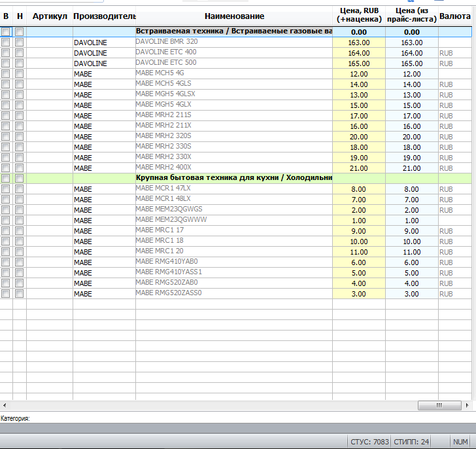Select the MABE MRC1 18 name cell
This screenshot has width=476, height=449.
pos(234,242)
